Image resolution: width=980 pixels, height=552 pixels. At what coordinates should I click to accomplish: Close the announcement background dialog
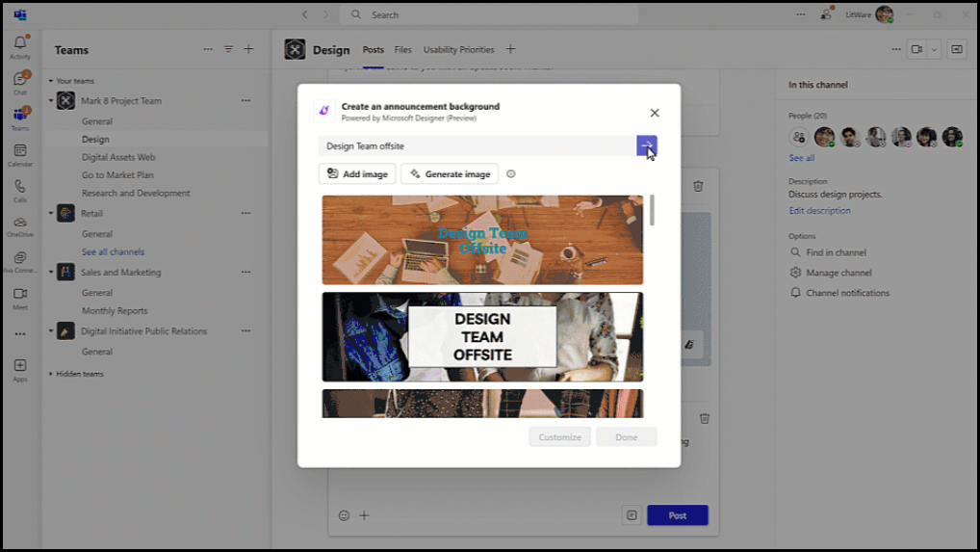coord(655,113)
